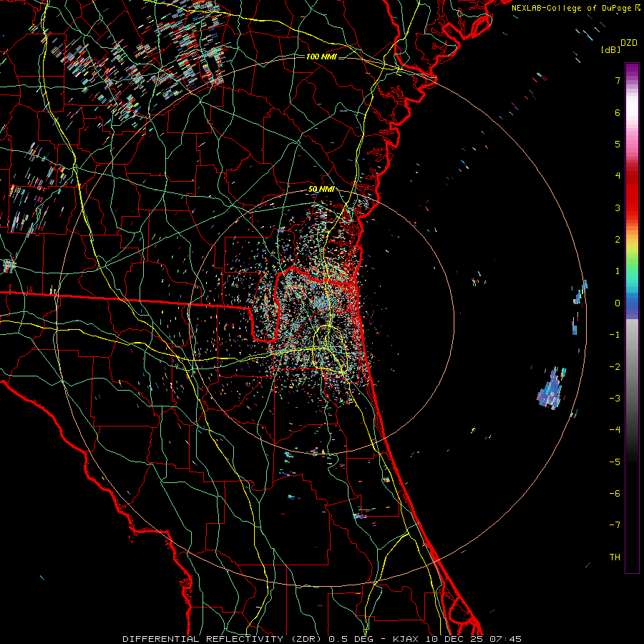Click the -1 value on color scale
This screenshot has width=644, height=644.
(x=615, y=335)
